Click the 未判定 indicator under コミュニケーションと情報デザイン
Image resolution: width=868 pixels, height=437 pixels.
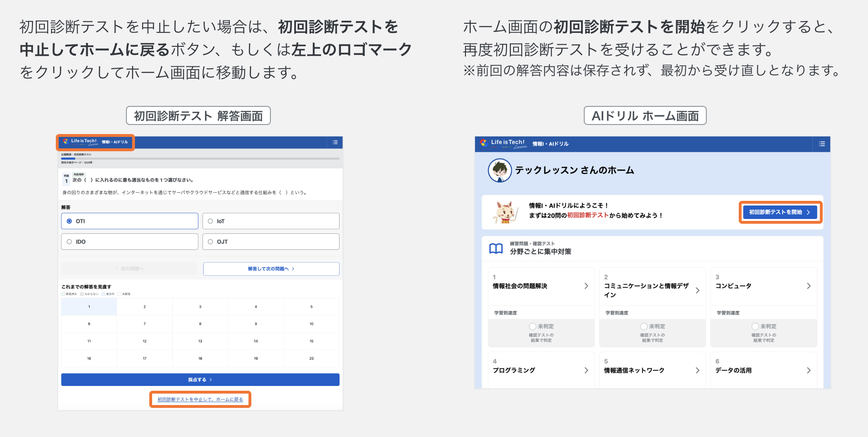[652, 326]
